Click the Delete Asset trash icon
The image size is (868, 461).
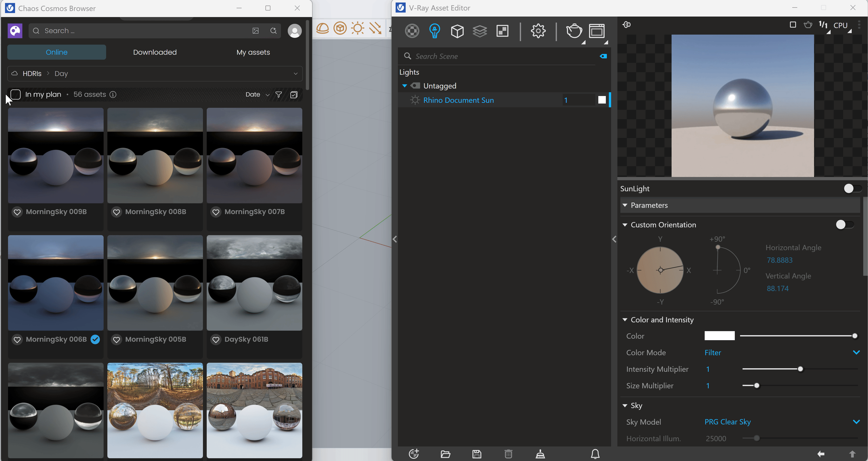point(509,454)
